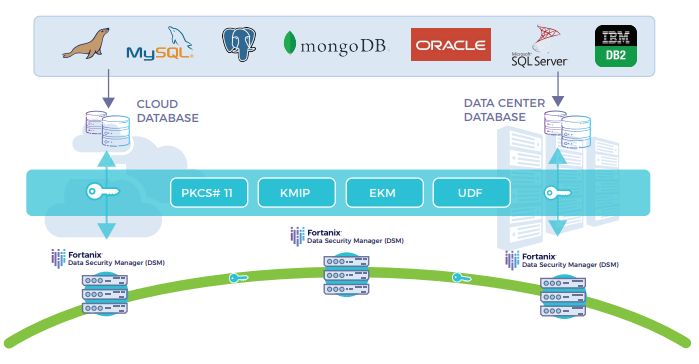Click the down arrow below the SQL Server logo

[558, 89]
